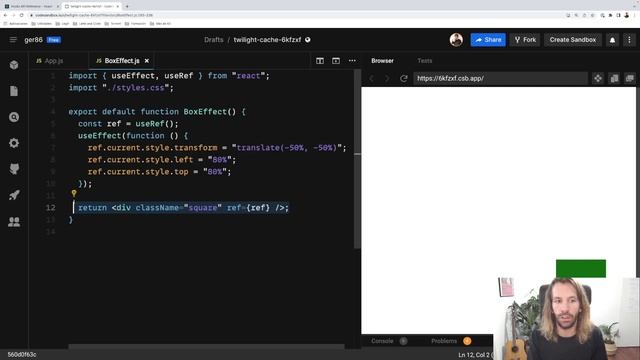Click Chrome back arrow button
640x360 pixels.
[x=5, y=15]
